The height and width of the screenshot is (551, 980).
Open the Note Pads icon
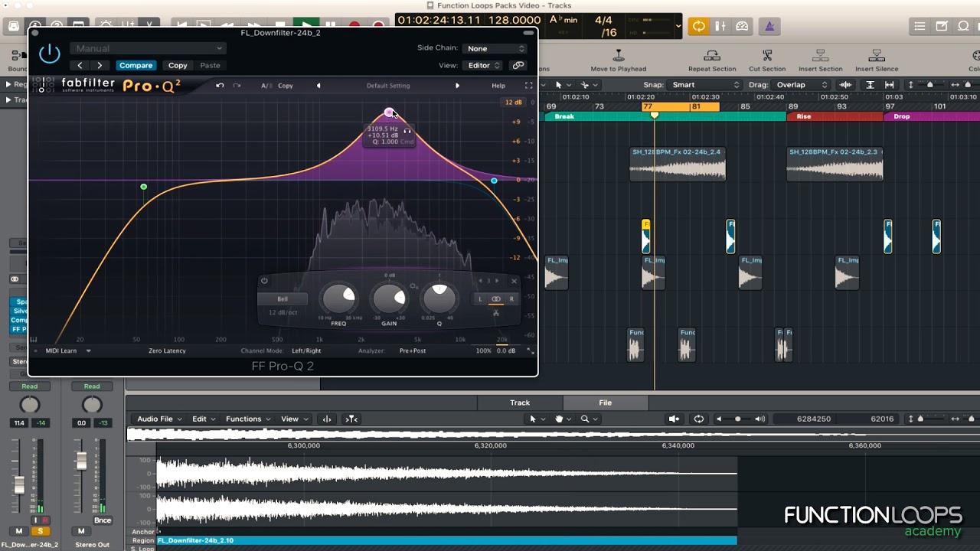click(x=942, y=26)
